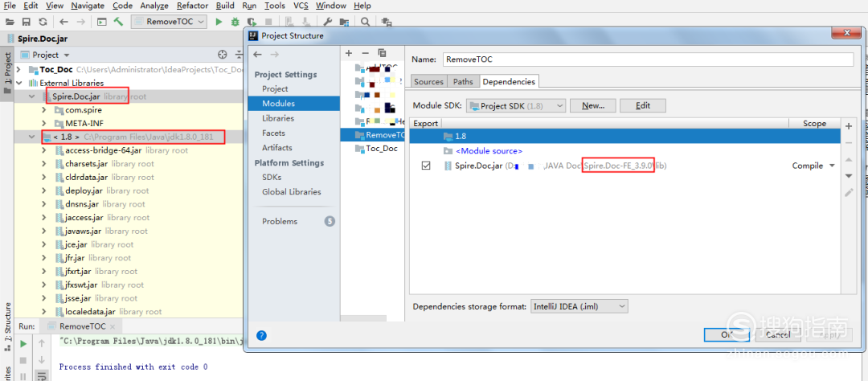
Task: Click the Search Everywhere magnifier icon
Action: (366, 22)
